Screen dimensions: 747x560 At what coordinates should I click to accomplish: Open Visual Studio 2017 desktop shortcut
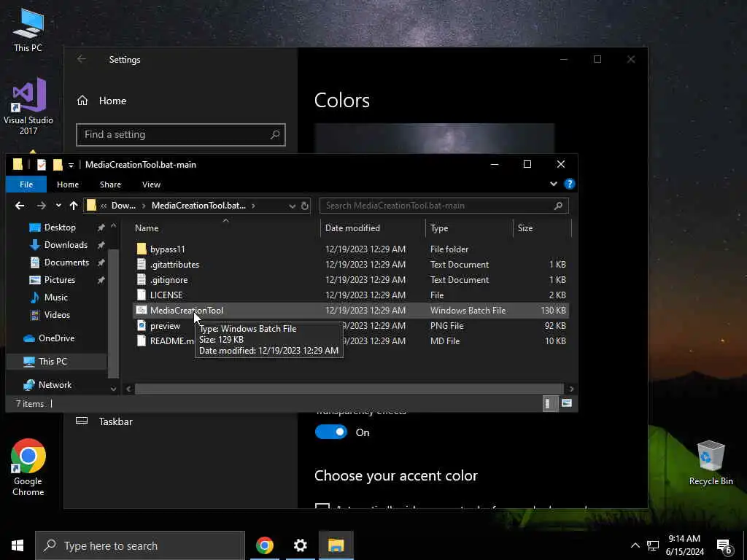(x=28, y=106)
